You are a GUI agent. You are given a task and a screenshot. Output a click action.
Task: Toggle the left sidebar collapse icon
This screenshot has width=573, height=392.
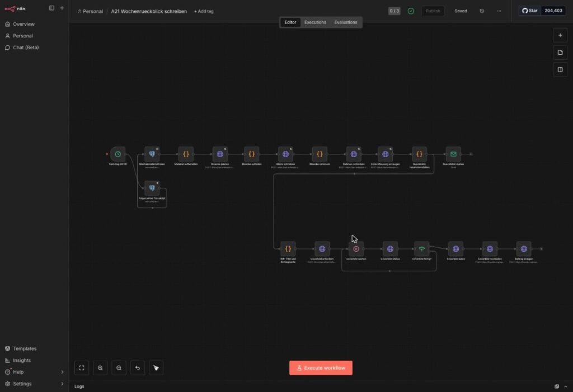[x=51, y=8]
